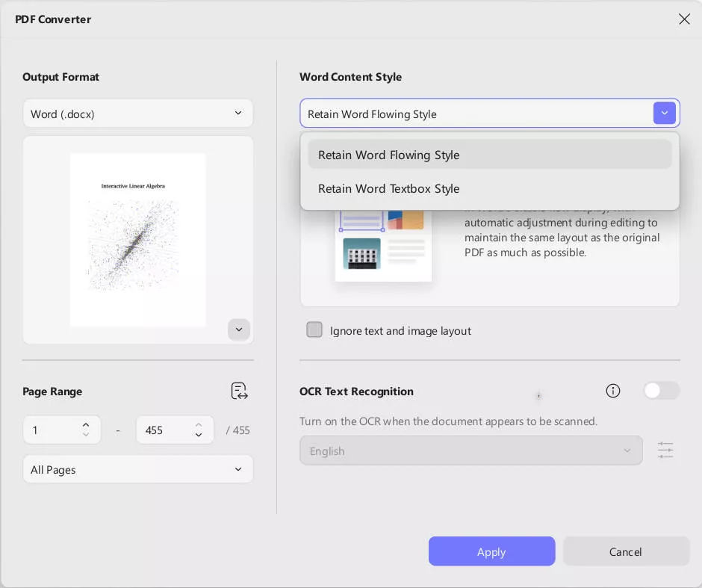Click the layout style illustration image
702x588 pixels.
[x=383, y=247]
